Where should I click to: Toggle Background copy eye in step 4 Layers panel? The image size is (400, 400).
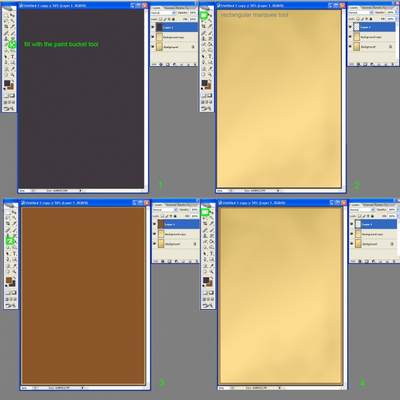[352, 234]
